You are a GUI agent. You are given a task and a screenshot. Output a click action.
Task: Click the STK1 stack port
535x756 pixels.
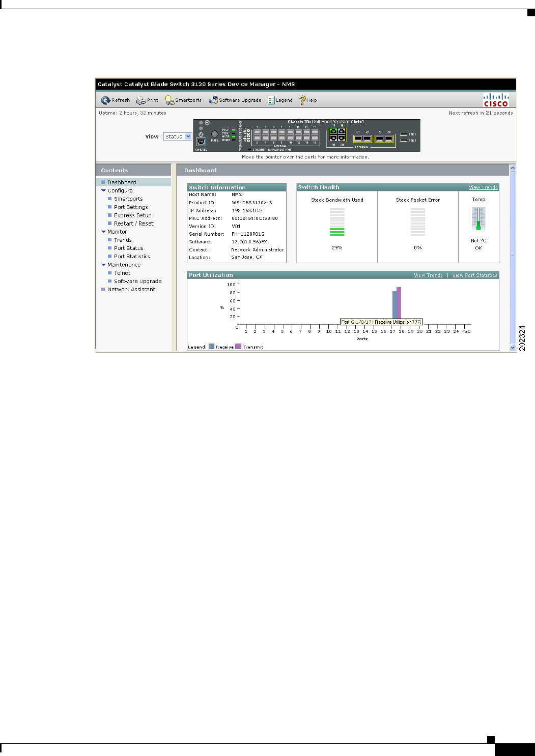403,134
